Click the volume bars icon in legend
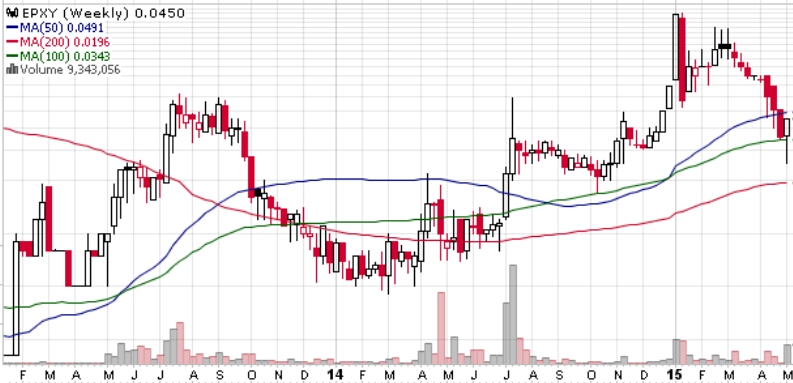 click(x=12, y=69)
